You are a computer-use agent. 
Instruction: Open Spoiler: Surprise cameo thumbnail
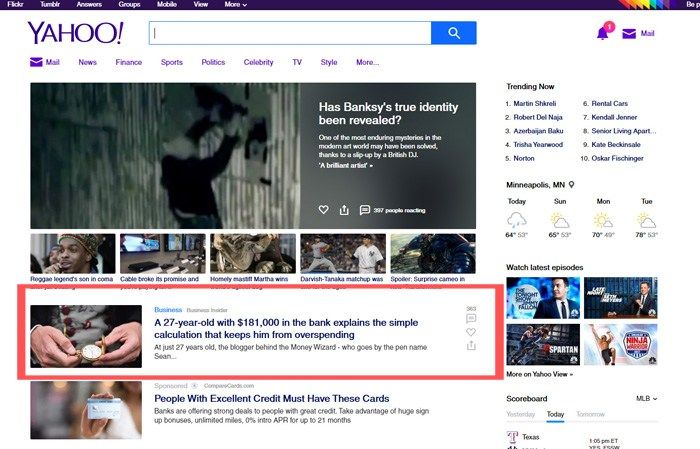click(433, 254)
